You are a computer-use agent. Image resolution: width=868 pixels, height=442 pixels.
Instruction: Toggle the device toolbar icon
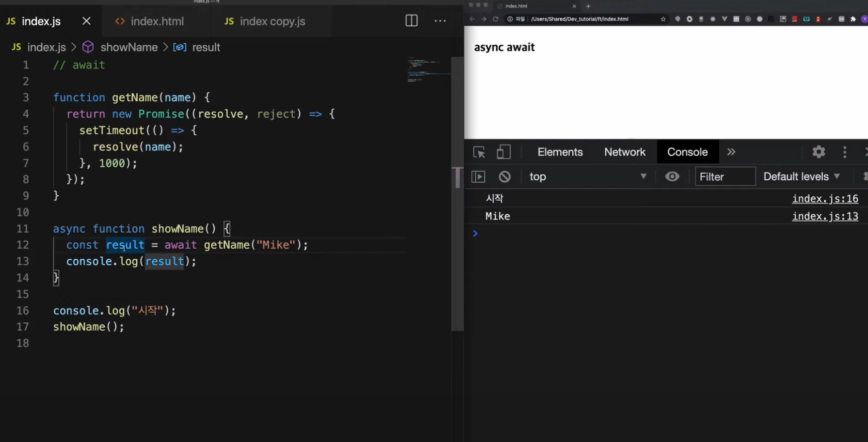pyautogui.click(x=503, y=152)
